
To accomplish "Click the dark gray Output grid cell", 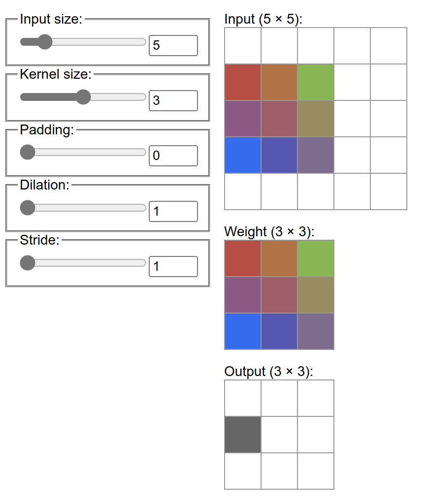I will click(243, 435).
